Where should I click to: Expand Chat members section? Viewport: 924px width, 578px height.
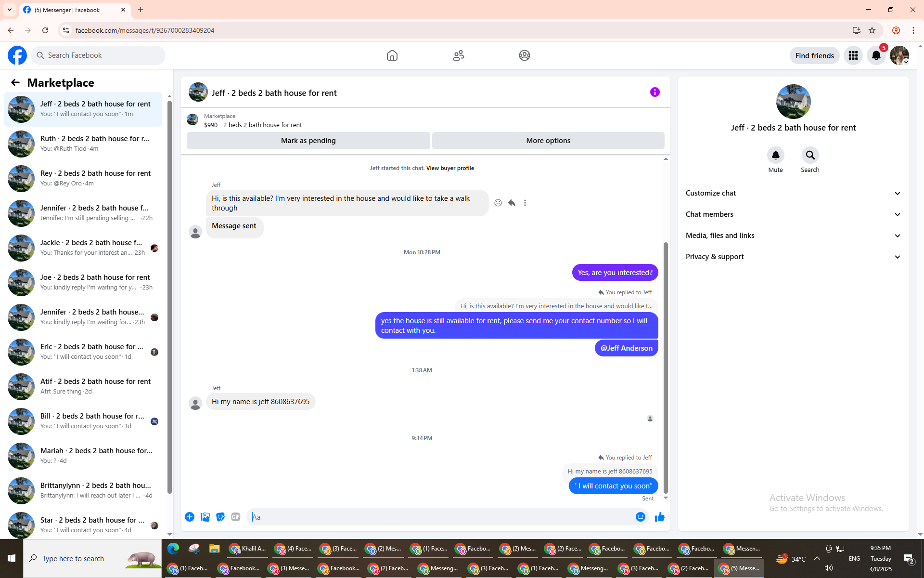tap(793, 214)
